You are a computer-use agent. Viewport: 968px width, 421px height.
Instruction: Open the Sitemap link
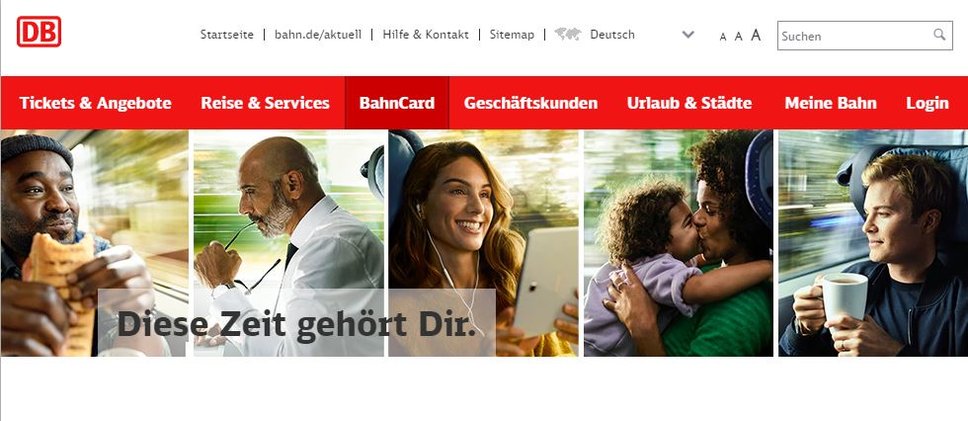pyautogui.click(x=512, y=35)
